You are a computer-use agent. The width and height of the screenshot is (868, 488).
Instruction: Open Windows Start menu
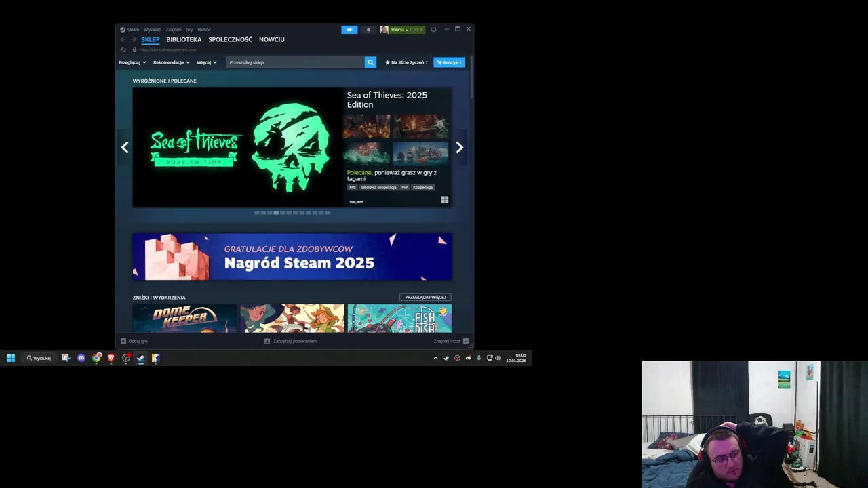[x=11, y=358]
